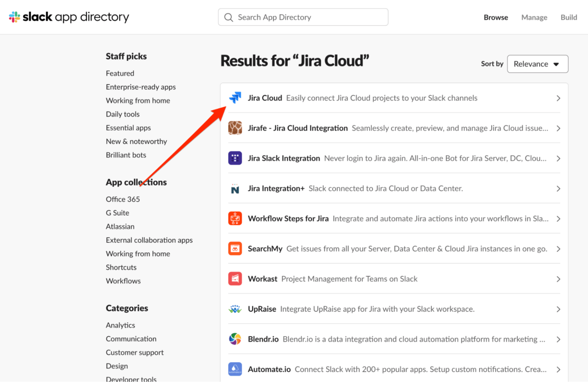Viewport: 588px width, 382px height.
Task: Open Enterprise-ready apps link
Action: [141, 87]
